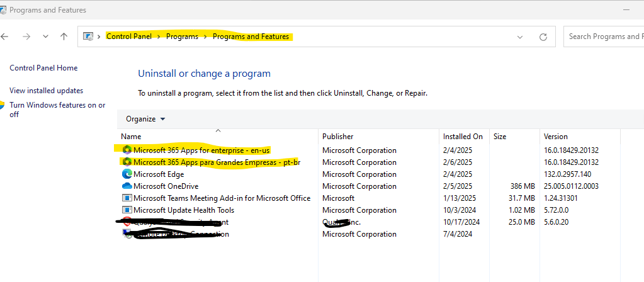
Task: Select Control Panel in the breadcrumb
Action: (x=129, y=37)
